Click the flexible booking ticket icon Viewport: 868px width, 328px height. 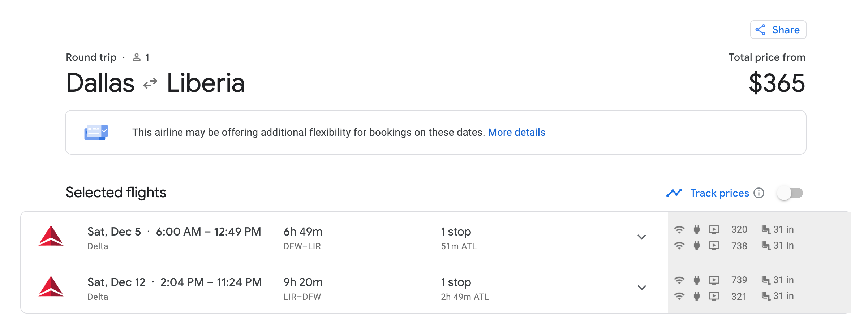[96, 132]
